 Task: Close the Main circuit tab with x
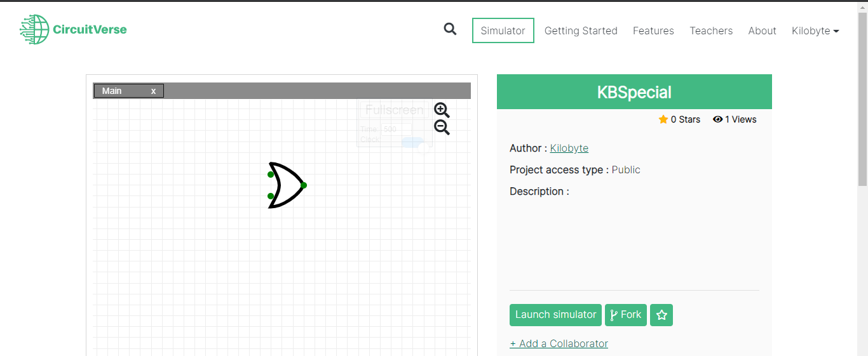click(153, 91)
